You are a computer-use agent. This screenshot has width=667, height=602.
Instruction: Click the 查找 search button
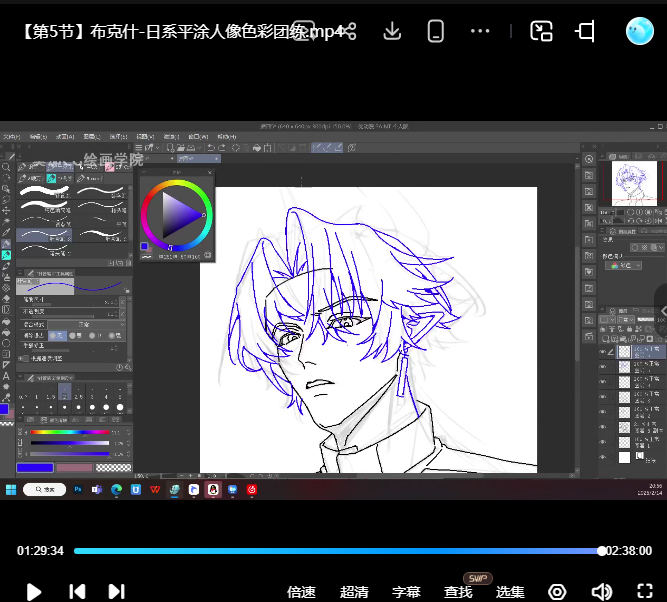[x=458, y=592]
